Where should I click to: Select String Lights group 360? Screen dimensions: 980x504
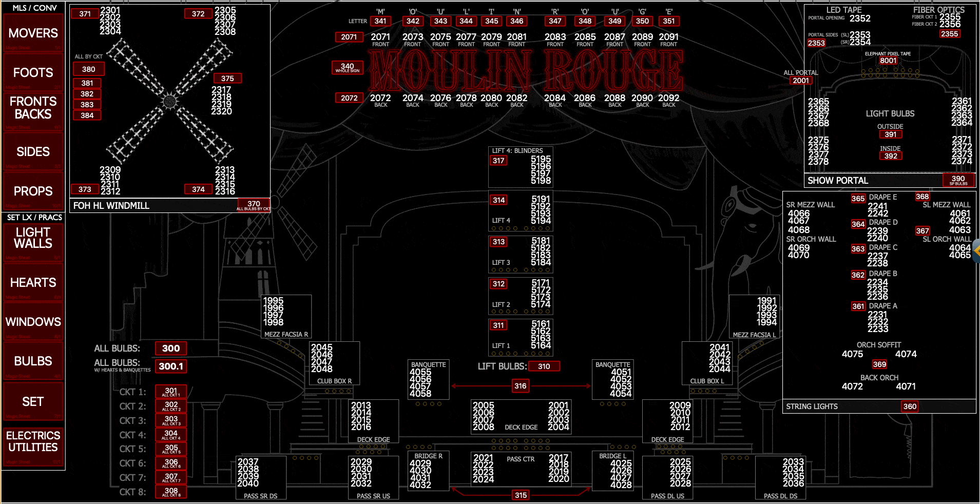[910, 406]
